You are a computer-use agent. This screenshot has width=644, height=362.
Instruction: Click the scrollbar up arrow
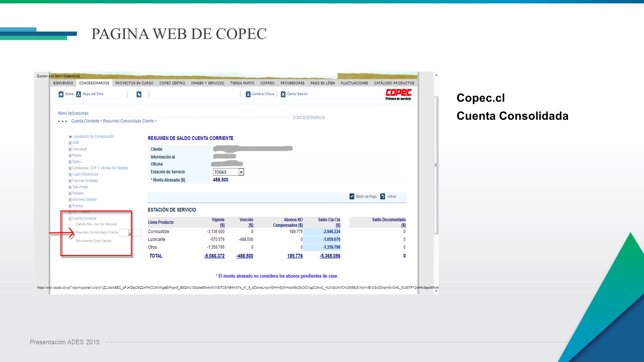tap(436, 75)
